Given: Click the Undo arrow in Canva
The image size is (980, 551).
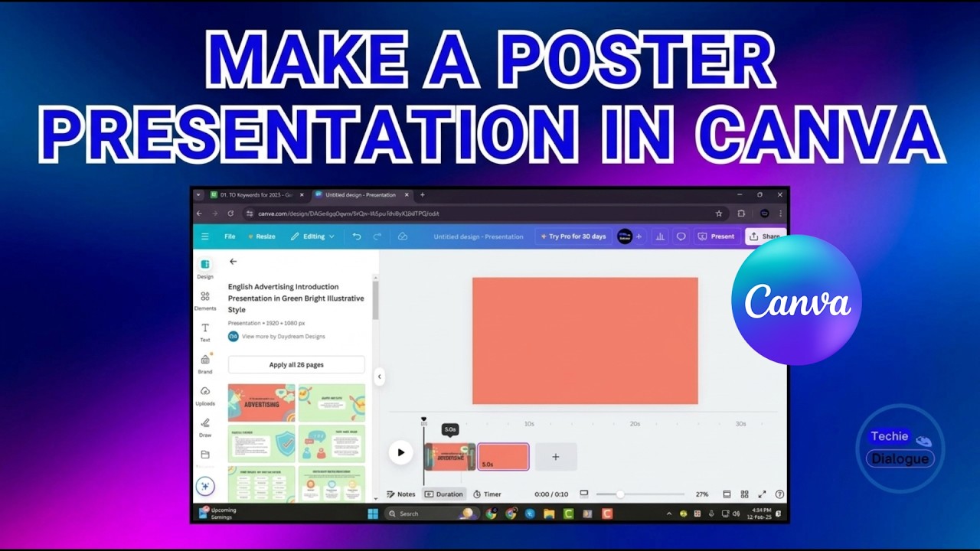Looking at the screenshot, I should click(357, 236).
